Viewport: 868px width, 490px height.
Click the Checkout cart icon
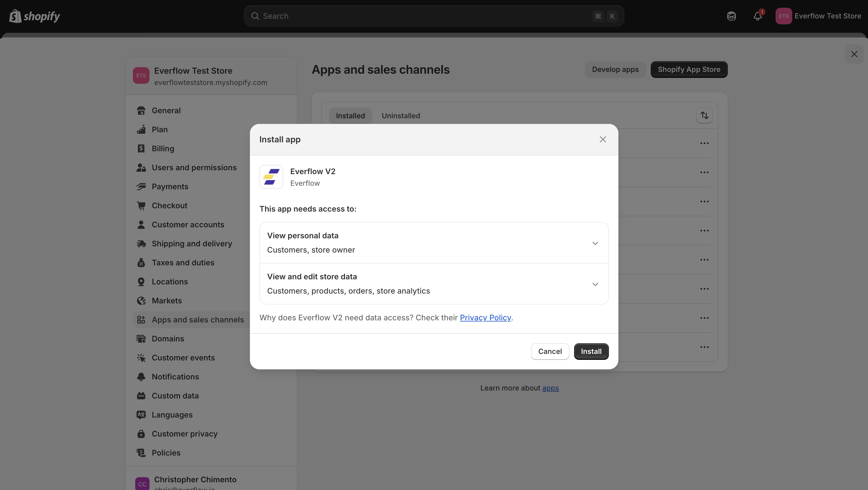(141, 206)
